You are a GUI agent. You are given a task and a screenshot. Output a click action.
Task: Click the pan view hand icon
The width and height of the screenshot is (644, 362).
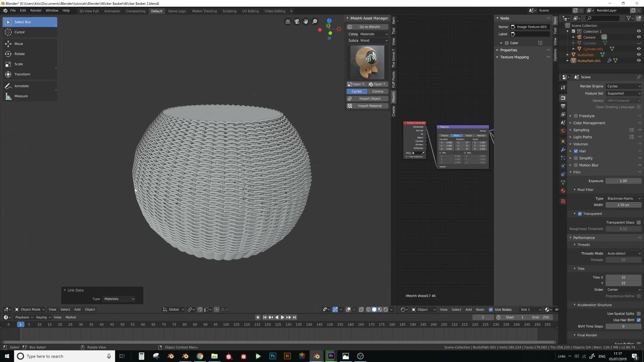point(306,21)
